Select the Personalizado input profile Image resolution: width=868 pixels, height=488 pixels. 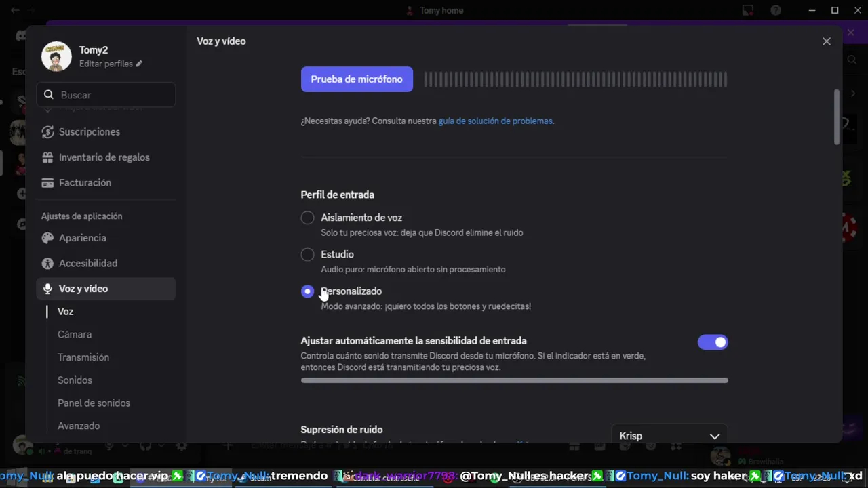pos(307,291)
